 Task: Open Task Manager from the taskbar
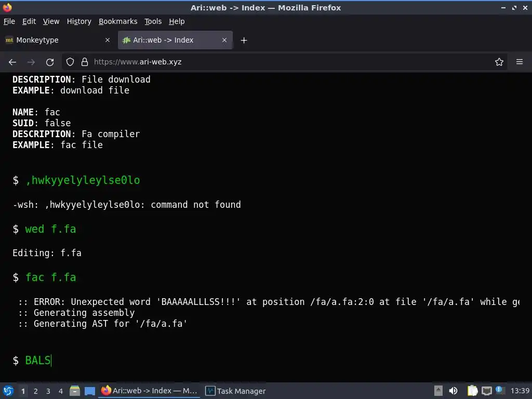236,391
